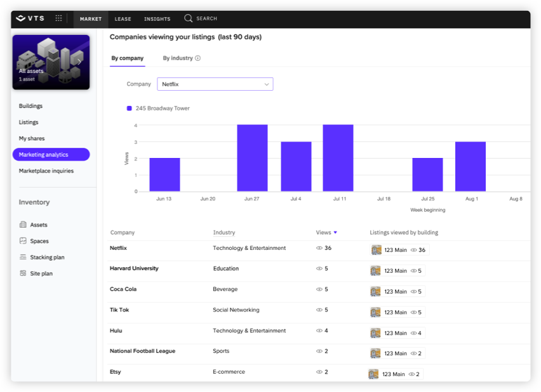Click the Aug 1 chart bar
The image size is (541, 392).
click(471, 166)
